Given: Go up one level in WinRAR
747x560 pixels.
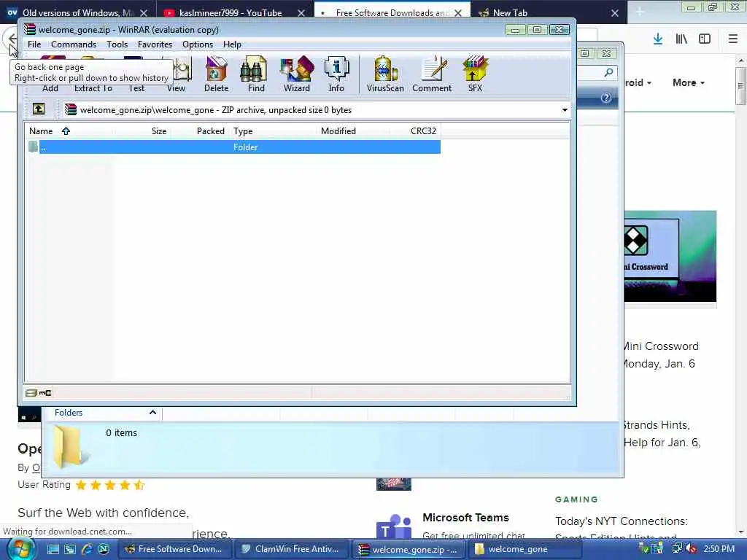Looking at the screenshot, I should point(39,109).
